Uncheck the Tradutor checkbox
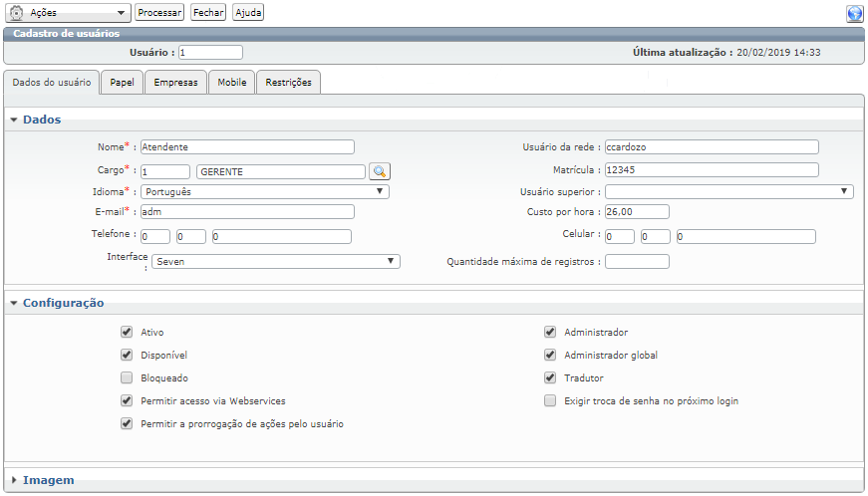This screenshot has width=868, height=496. click(x=550, y=377)
